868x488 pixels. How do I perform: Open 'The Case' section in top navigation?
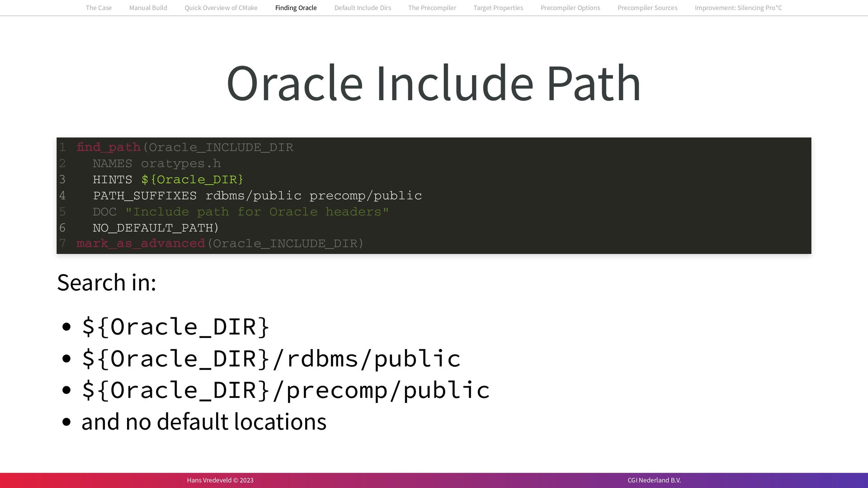click(99, 8)
